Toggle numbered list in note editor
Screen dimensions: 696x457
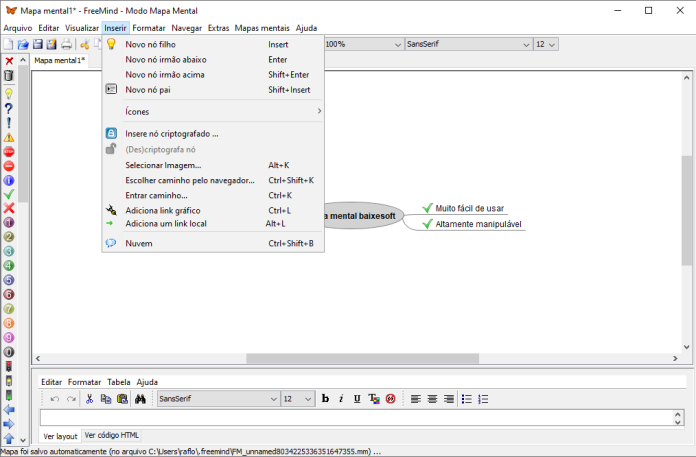click(483, 399)
